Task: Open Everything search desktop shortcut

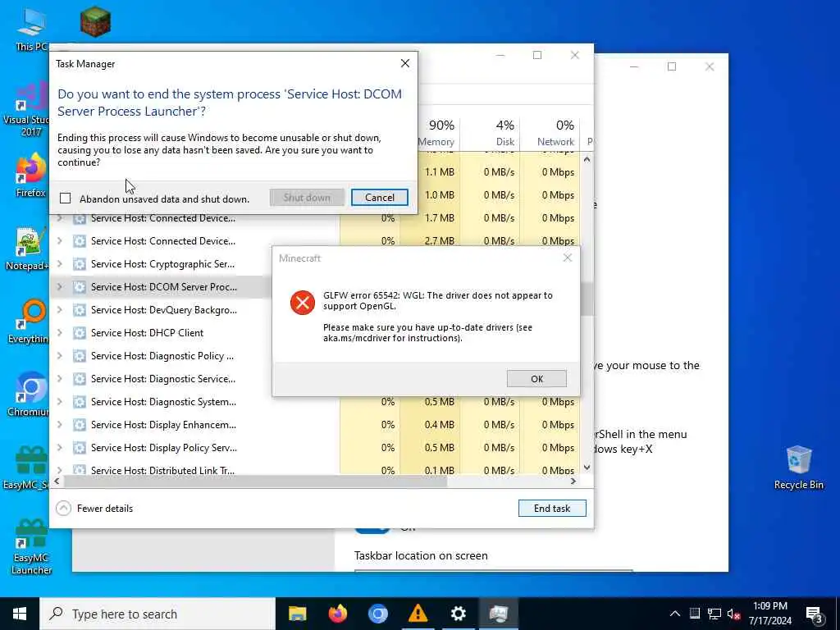Action: (30, 322)
